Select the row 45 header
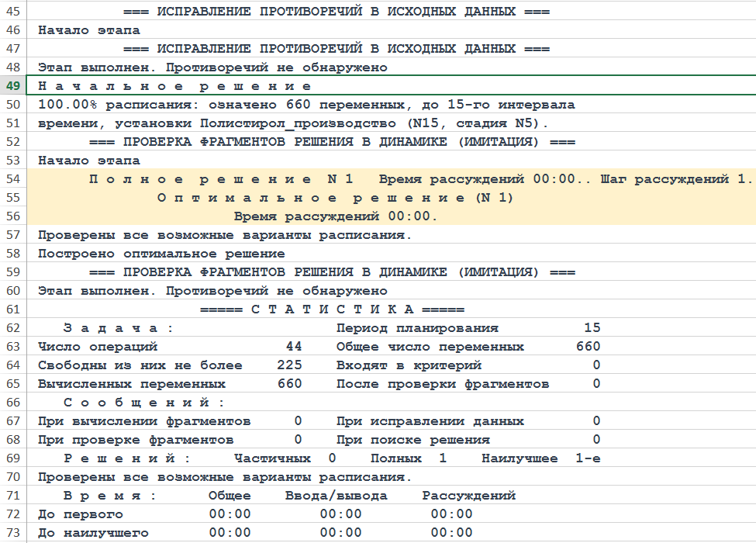Image resolution: width=756 pixels, height=543 pixels. (x=12, y=12)
